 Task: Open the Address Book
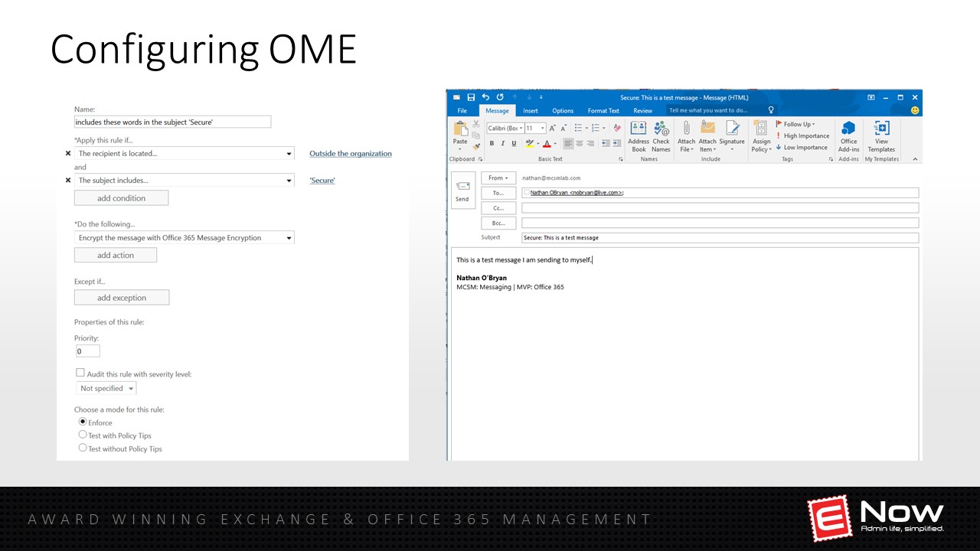coord(639,136)
